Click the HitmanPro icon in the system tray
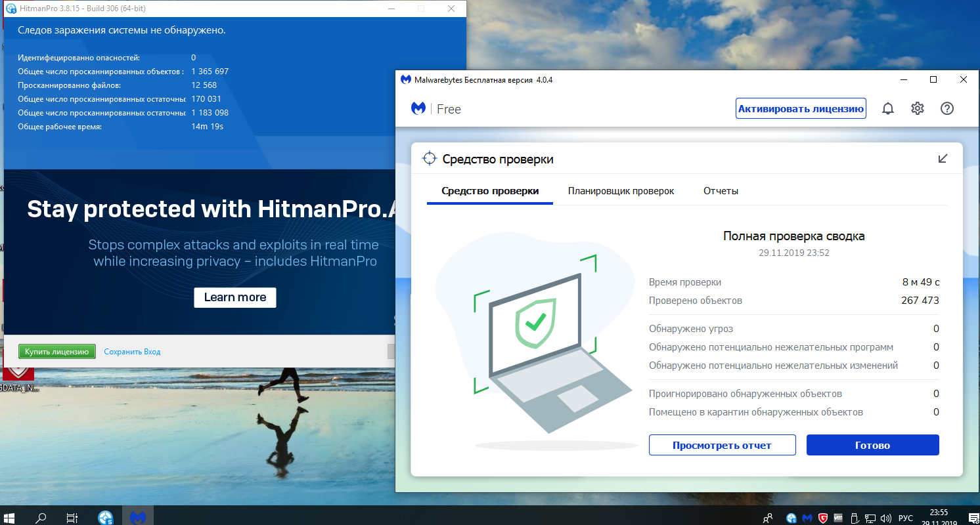The image size is (980, 525). [791, 518]
